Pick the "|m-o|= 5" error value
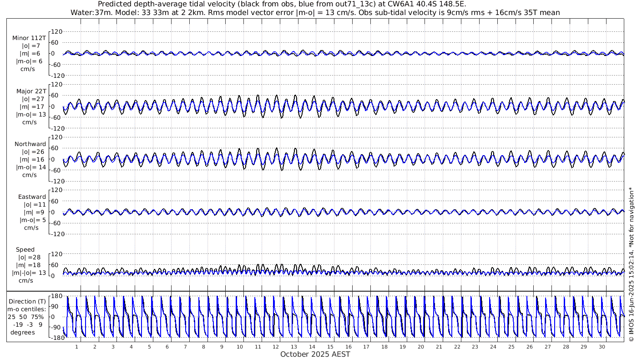Viewport: 637px width, 364px height. click(33, 220)
